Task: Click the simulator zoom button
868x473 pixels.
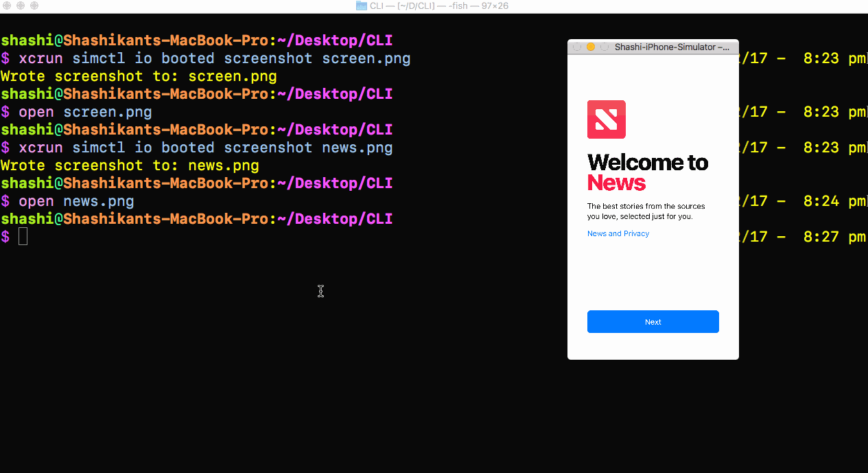Action: 605,47
